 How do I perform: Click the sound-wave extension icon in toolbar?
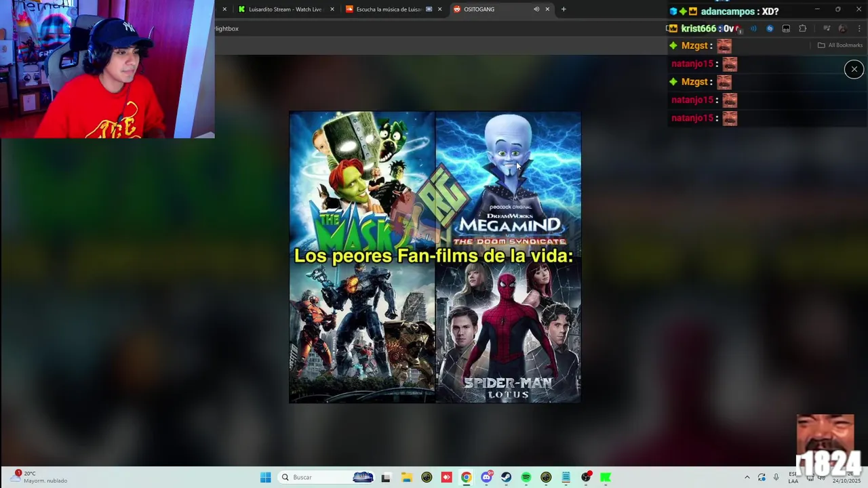753,28
